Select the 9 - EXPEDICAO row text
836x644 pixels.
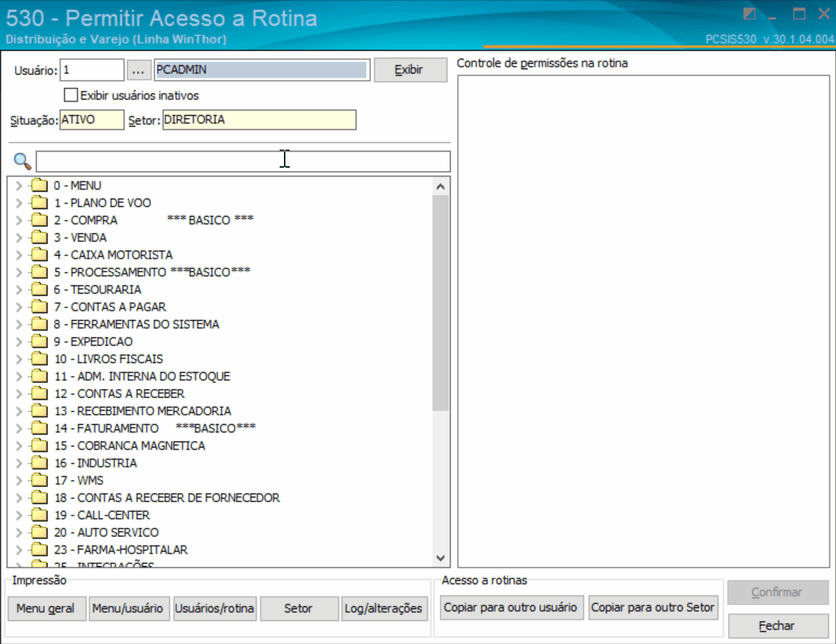tap(93, 341)
